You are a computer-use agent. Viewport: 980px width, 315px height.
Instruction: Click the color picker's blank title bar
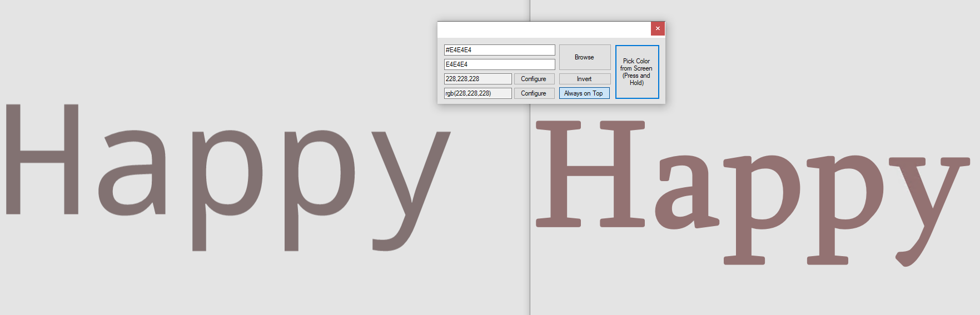(544, 29)
